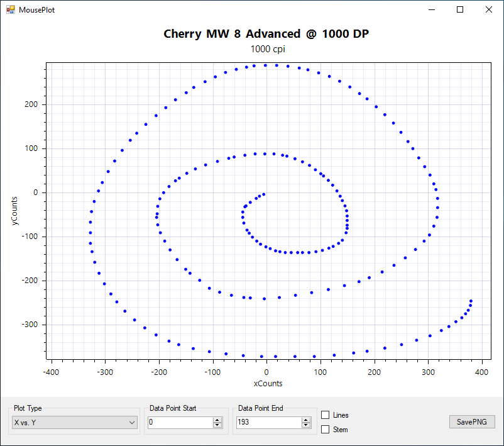Increase Data Point End with up arrow

[x=306, y=420]
